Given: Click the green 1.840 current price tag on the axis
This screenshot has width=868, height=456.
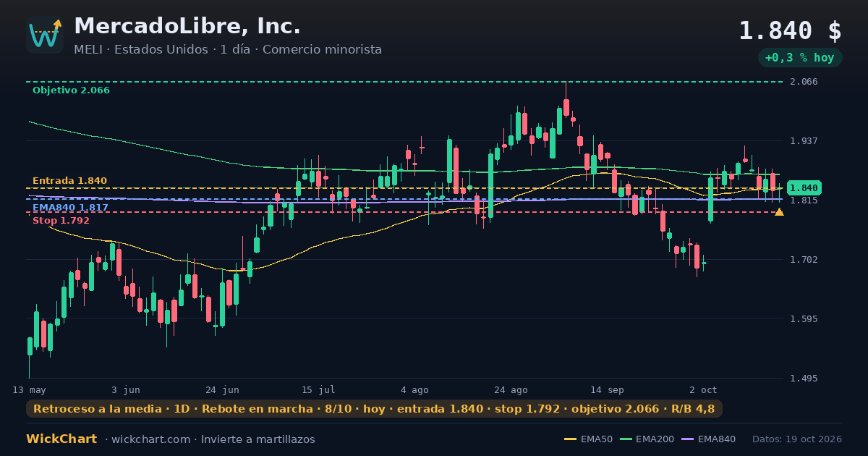Looking at the screenshot, I should coord(804,188).
